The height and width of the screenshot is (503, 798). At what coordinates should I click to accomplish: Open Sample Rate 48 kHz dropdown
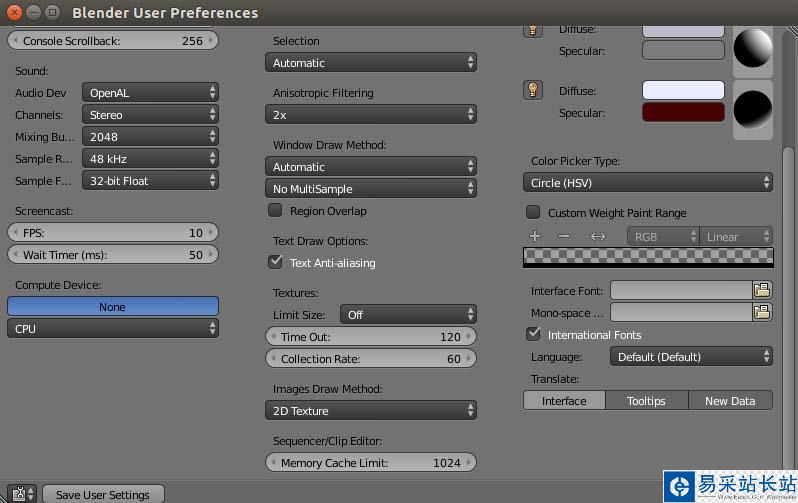click(x=150, y=158)
